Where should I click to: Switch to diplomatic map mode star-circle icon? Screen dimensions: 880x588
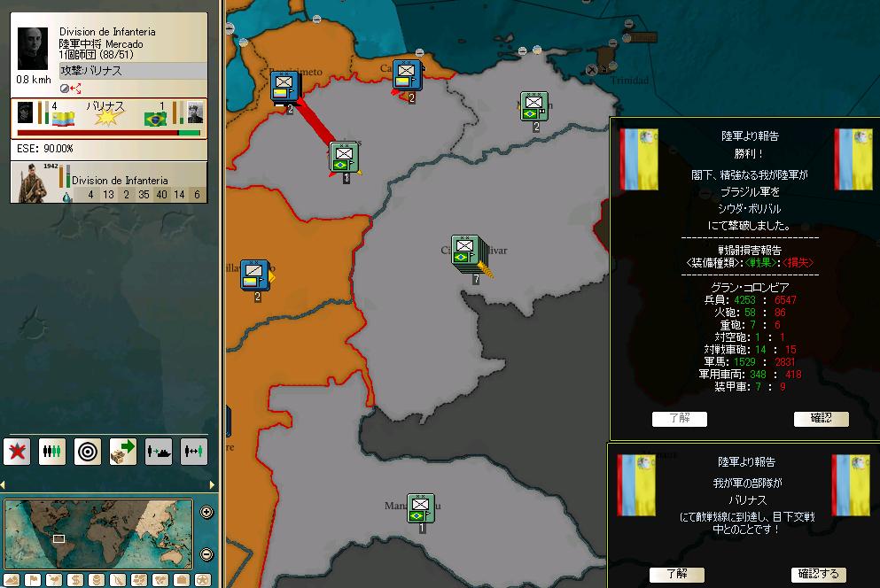(x=203, y=580)
